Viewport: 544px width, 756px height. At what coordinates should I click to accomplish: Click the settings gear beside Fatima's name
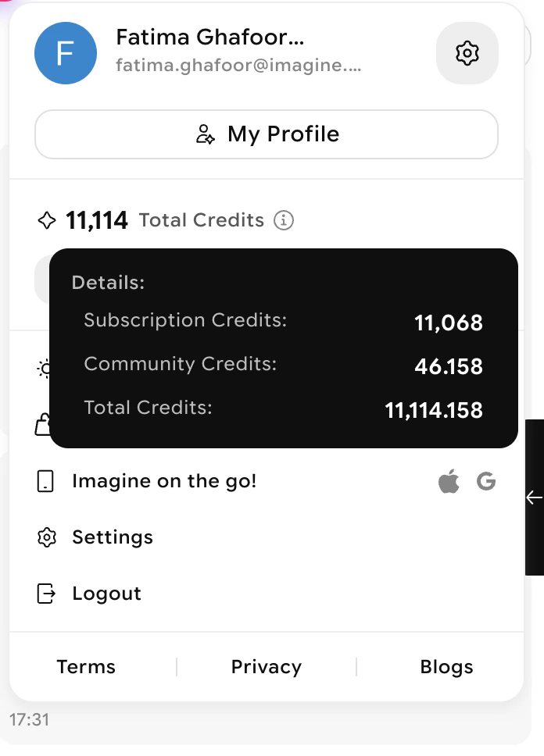click(x=467, y=53)
